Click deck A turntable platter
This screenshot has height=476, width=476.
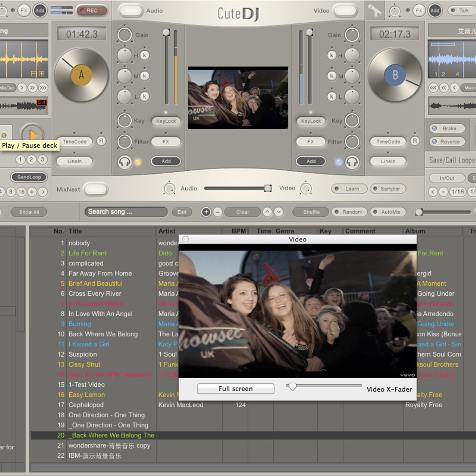click(x=81, y=75)
